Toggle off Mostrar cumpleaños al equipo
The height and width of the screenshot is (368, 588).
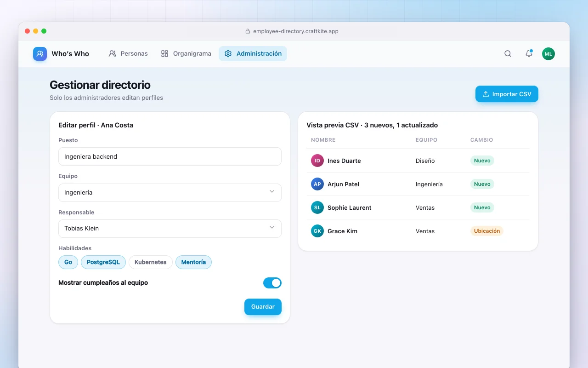click(x=272, y=283)
